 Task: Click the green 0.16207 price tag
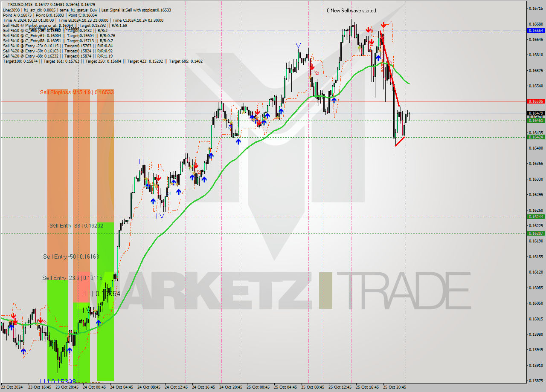coord(536,233)
